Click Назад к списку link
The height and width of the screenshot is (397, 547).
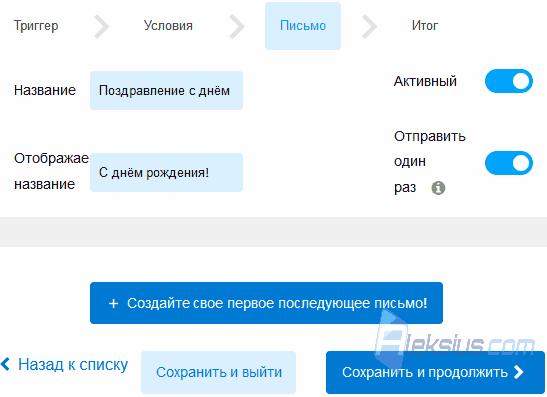click(65, 365)
